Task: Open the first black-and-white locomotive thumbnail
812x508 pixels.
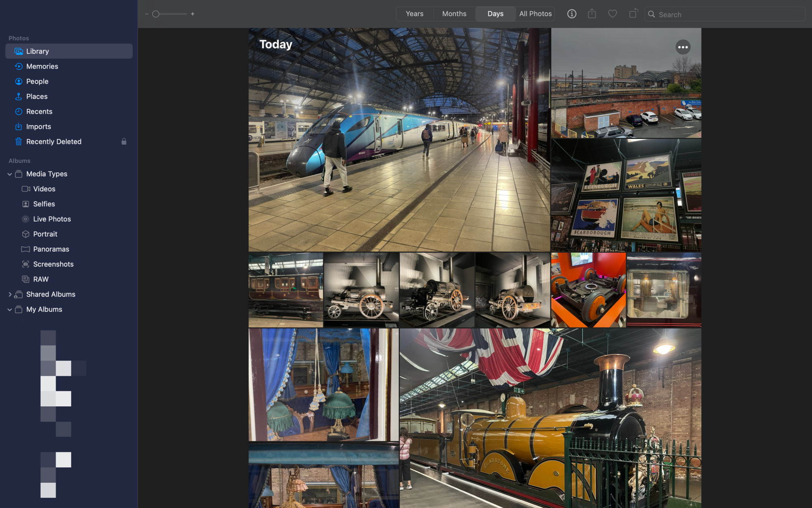Action: tap(361, 290)
